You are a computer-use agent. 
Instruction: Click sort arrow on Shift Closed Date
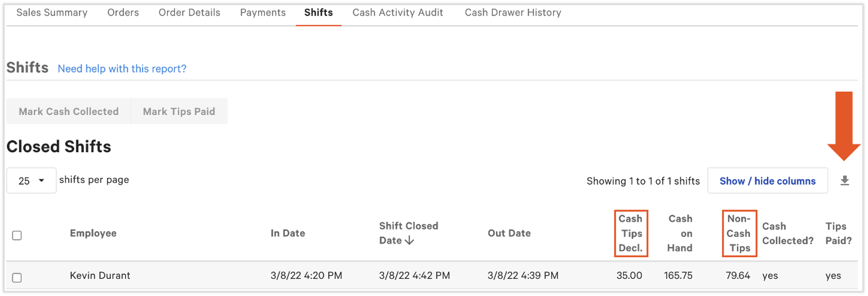pyautogui.click(x=409, y=241)
